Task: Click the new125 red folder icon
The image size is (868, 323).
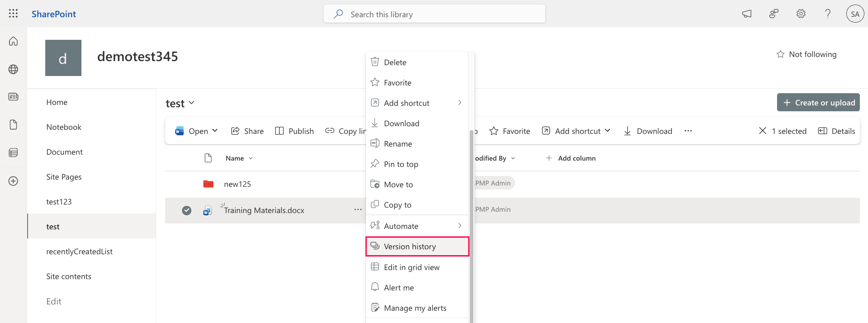Action: click(x=208, y=184)
